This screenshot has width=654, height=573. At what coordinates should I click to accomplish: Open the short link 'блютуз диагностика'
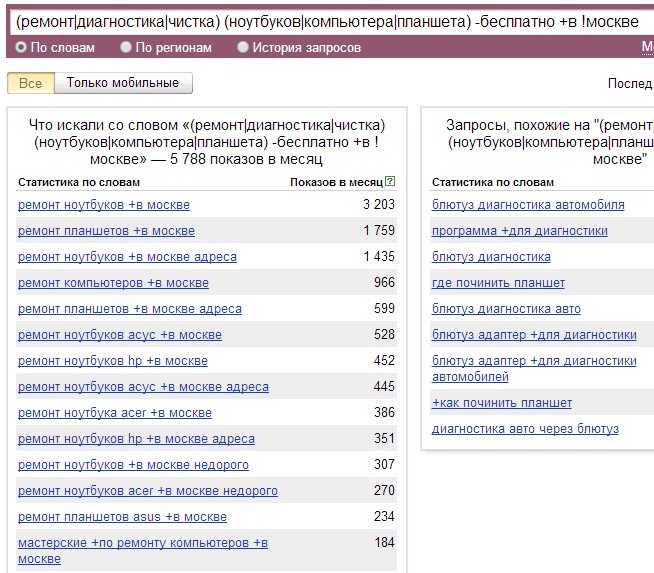coord(491,257)
